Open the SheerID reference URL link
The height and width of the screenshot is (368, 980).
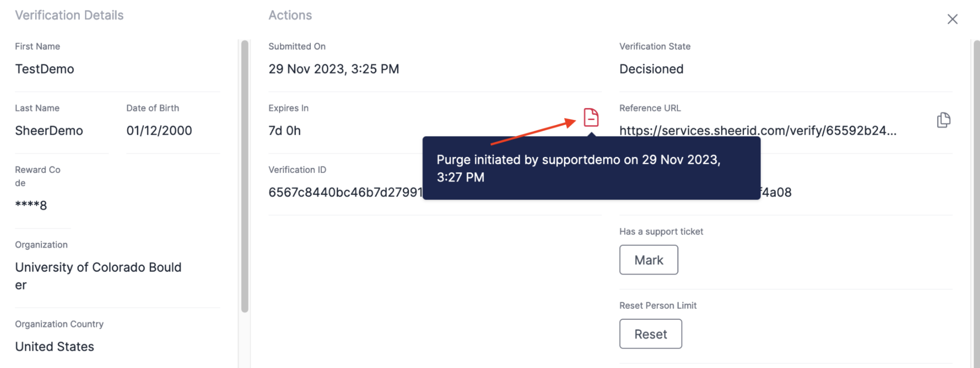point(757,131)
